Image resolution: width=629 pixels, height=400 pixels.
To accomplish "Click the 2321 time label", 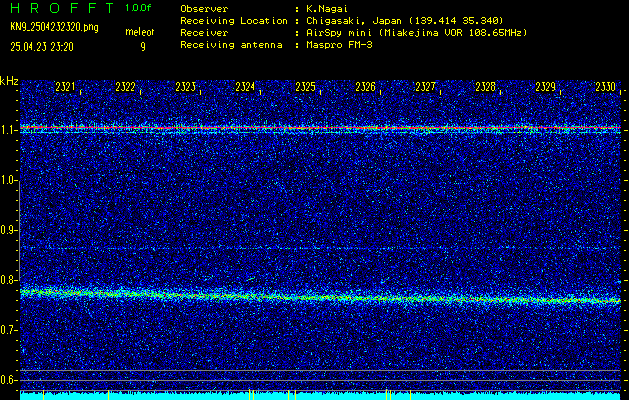I will [x=65, y=87].
